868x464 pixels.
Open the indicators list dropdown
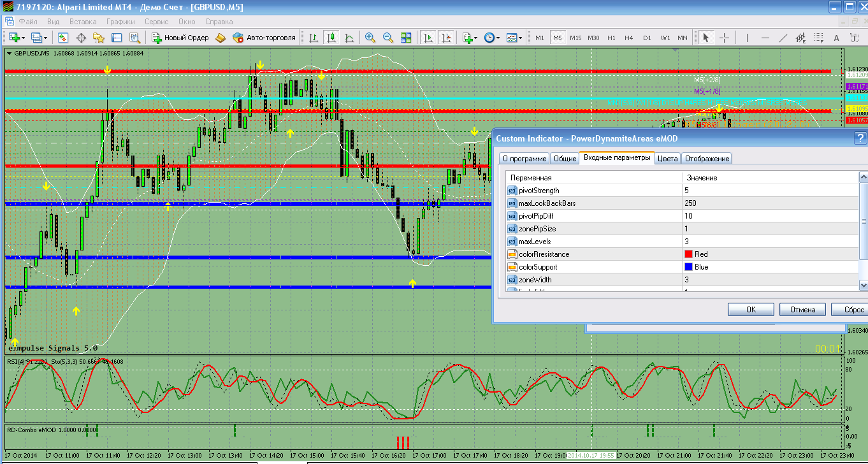click(x=470, y=38)
